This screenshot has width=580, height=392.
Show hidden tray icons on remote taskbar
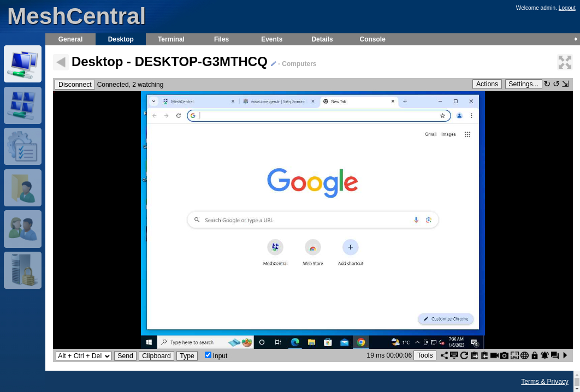[x=417, y=342]
